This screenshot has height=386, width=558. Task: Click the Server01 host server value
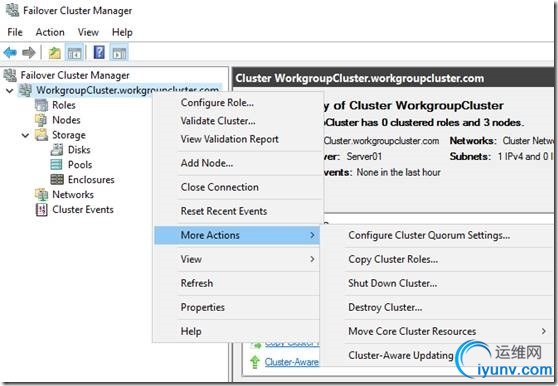pyautogui.click(x=364, y=157)
